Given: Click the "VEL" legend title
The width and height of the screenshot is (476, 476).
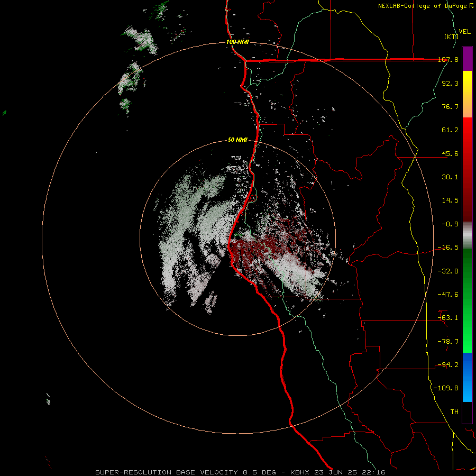Looking at the screenshot, I should 464,32.
